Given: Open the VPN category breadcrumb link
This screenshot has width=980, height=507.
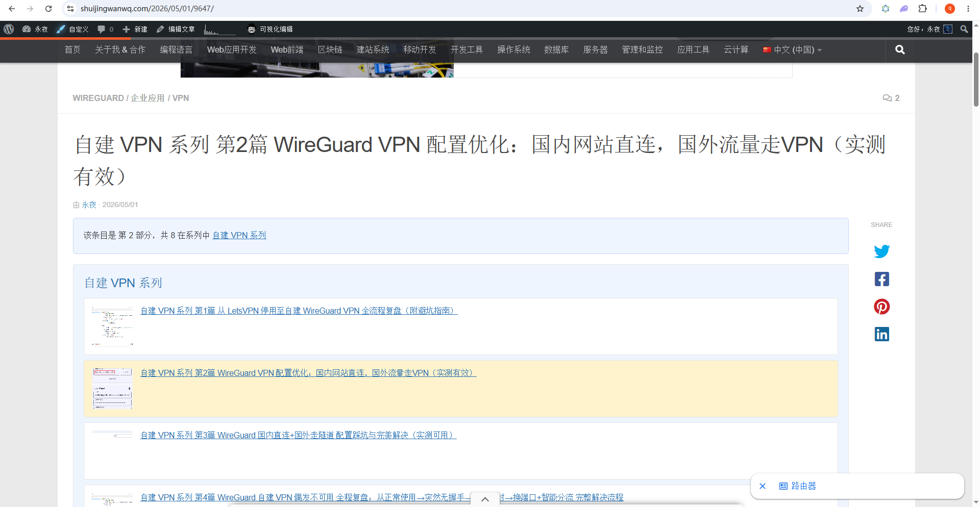Looking at the screenshot, I should coord(181,98).
